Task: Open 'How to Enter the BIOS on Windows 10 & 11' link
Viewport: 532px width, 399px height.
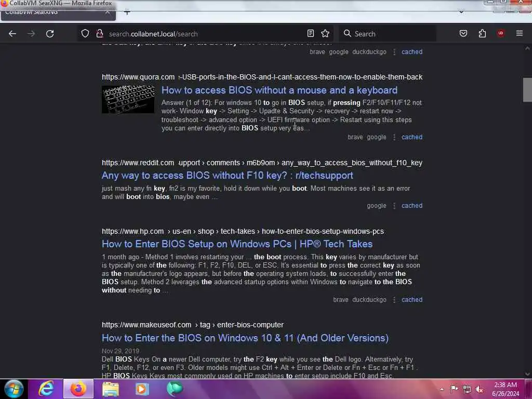Action: point(245,338)
